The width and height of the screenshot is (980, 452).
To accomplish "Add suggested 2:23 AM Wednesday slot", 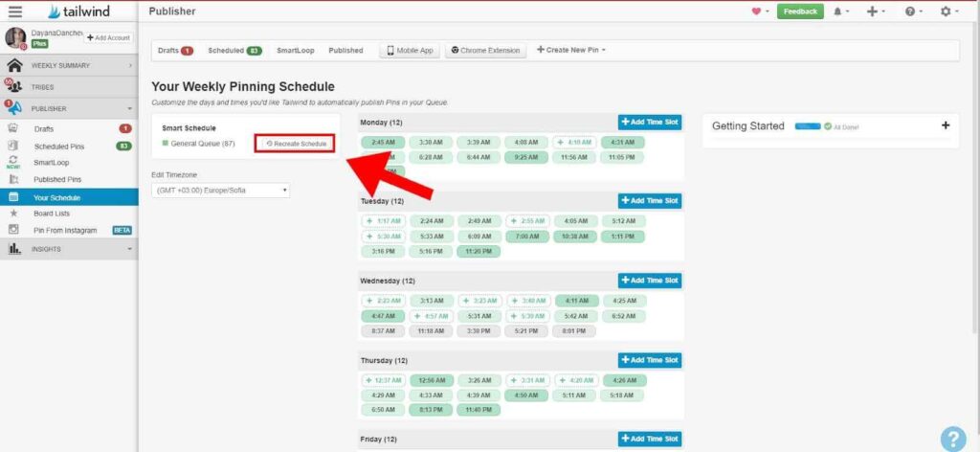I will pos(384,301).
